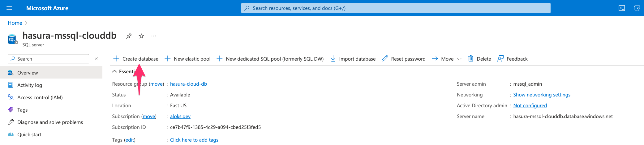Open Diagnose and solve problems
Screen dimensions: 644x145
point(51,122)
